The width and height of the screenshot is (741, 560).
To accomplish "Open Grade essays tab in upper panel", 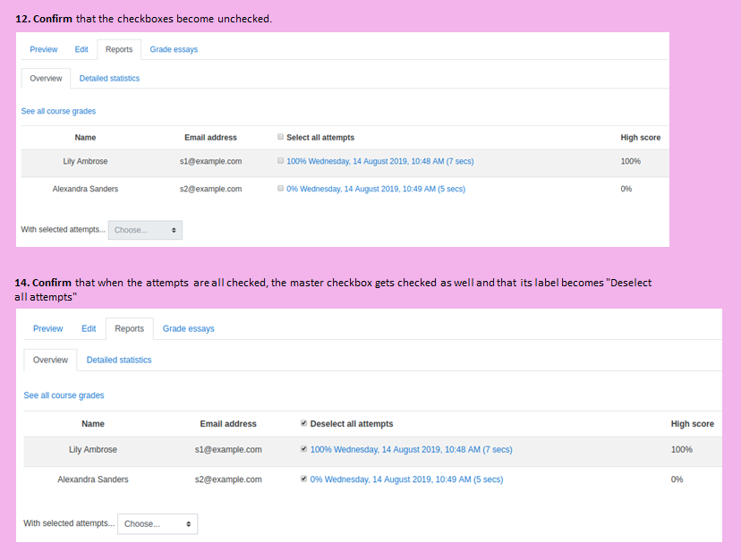I will [174, 49].
